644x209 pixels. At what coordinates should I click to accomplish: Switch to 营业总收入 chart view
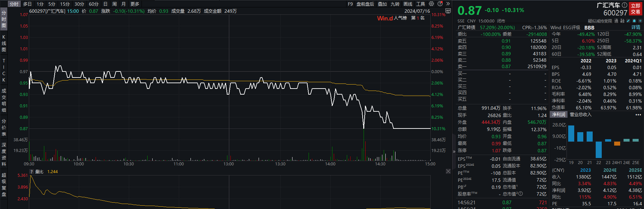point(581,115)
